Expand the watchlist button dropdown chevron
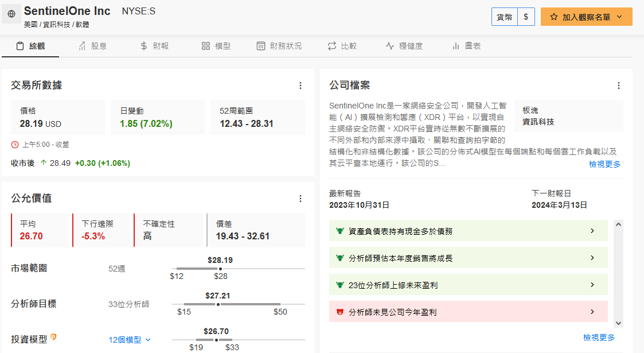 tap(619, 17)
